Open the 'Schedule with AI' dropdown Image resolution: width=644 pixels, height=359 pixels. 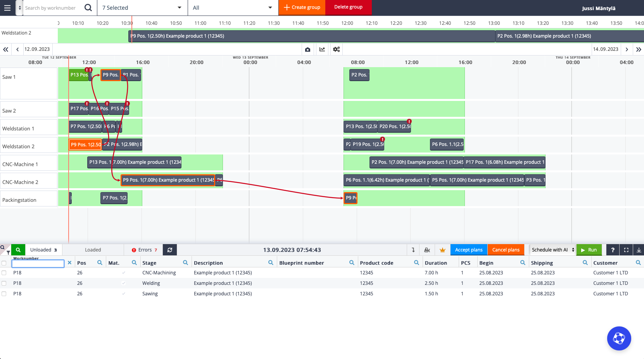pos(551,250)
